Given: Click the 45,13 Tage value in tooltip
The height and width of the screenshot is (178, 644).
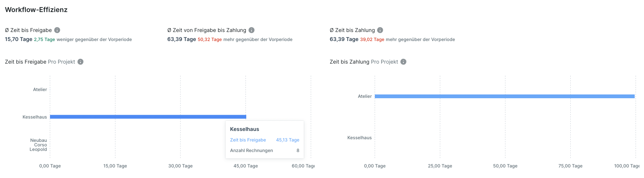Looking at the screenshot, I should point(288,140).
